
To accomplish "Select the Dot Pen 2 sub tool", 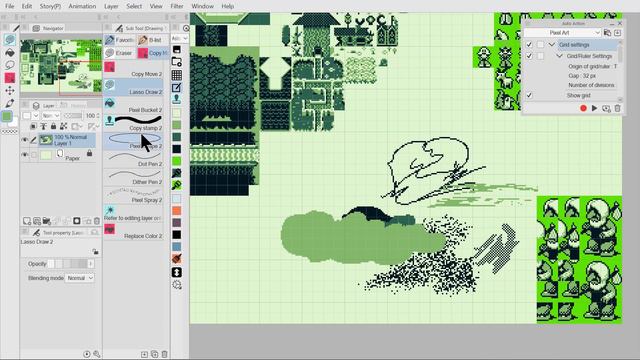I will click(133, 158).
